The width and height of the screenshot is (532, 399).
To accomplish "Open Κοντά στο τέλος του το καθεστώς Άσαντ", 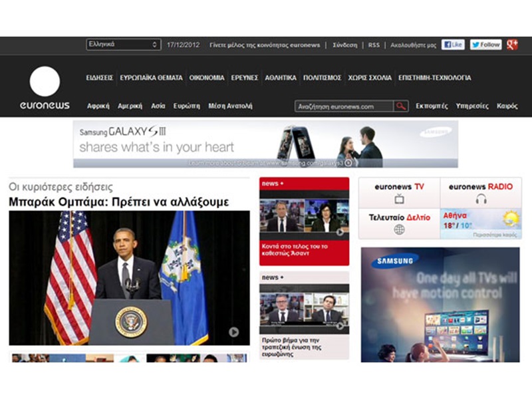I will [295, 250].
